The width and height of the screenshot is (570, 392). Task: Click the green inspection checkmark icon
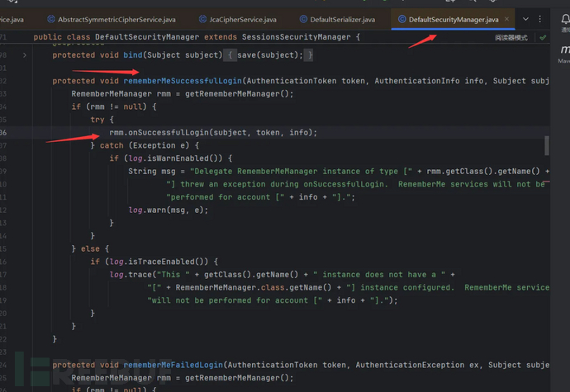click(x=543, y=37)
